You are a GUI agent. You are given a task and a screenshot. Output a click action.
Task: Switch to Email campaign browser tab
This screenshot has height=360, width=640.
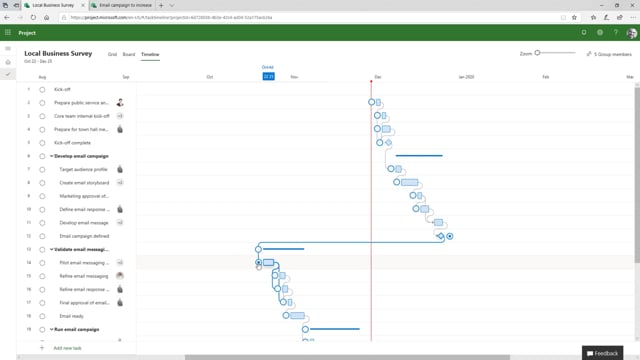pyautogui.click(x=122, y=5)
